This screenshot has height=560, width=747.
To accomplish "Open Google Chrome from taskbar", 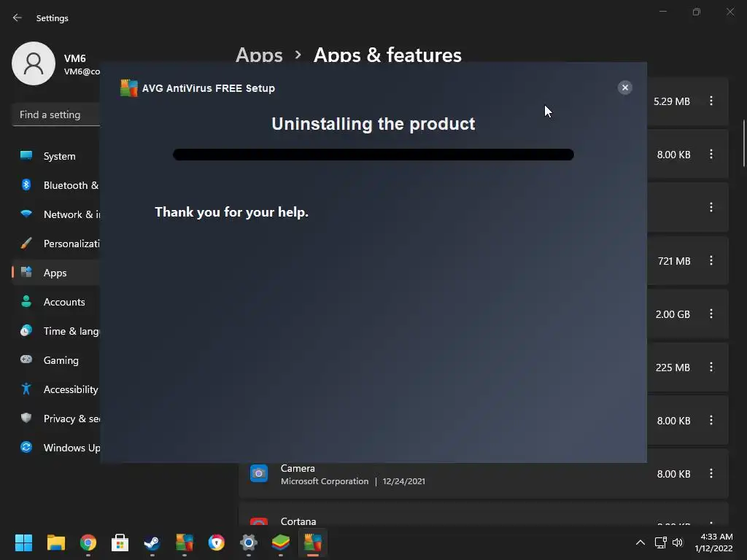I will click(x=88, y=542).
